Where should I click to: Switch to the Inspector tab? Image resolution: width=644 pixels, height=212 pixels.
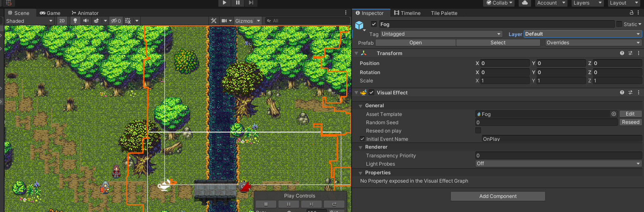370,13
